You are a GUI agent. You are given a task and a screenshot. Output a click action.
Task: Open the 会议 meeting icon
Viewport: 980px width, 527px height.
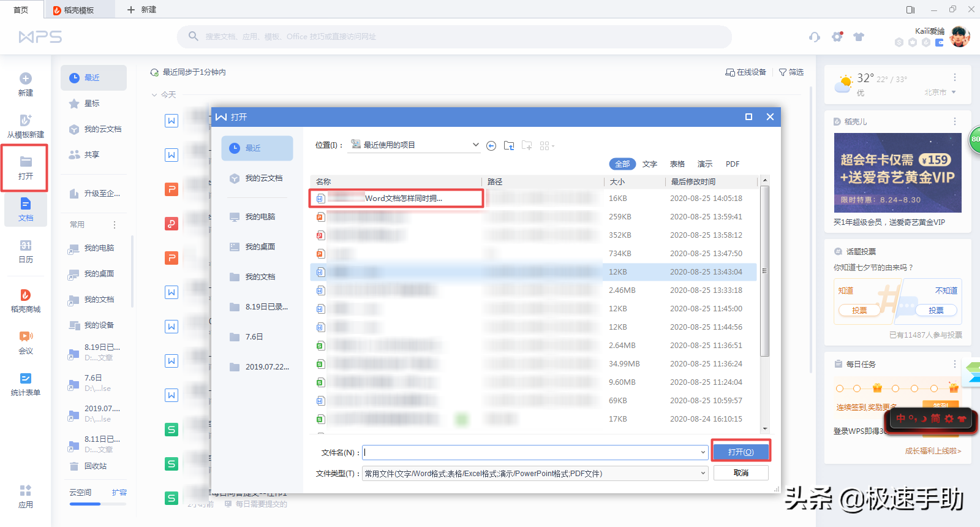coord(26,336)
